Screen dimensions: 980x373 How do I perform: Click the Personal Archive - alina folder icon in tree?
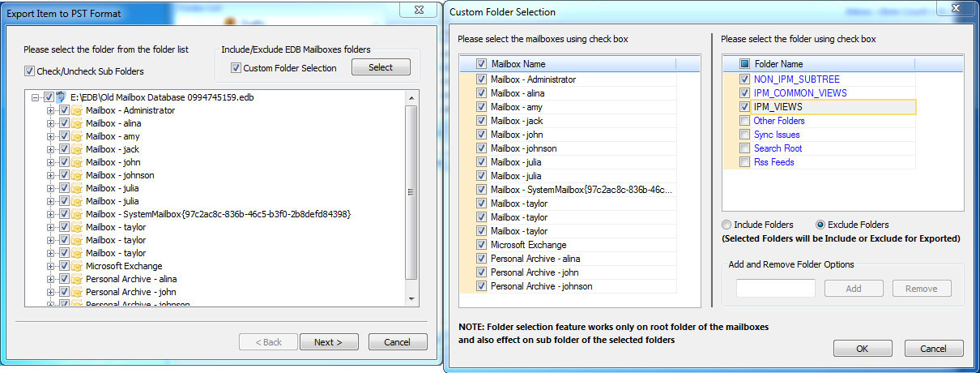(77, 279)
